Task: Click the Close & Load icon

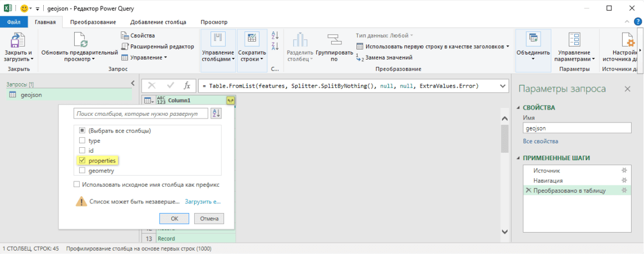Action: click(x=18, y=40)
